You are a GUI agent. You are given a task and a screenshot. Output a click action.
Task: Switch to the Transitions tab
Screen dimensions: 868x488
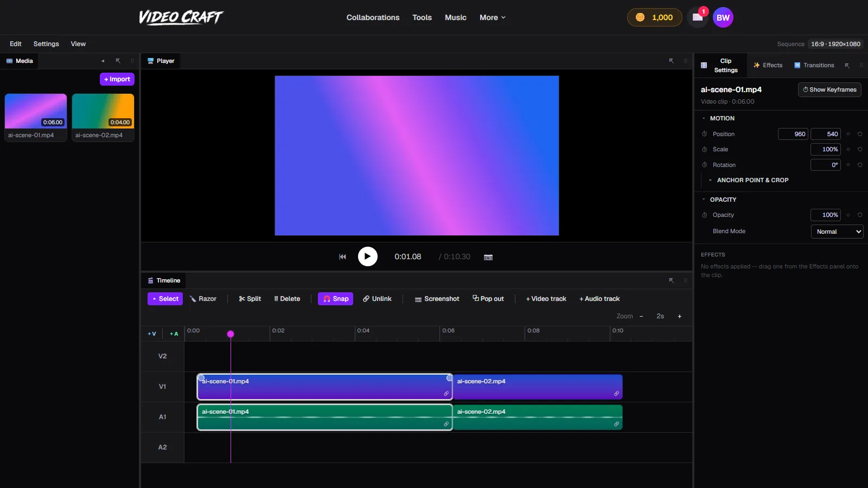(814, 65)
